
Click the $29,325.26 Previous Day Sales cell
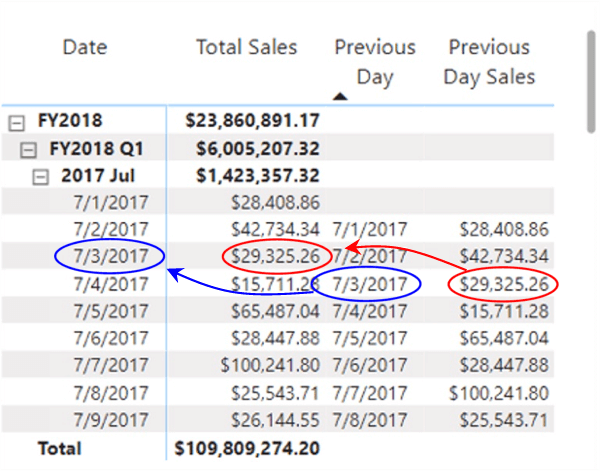click(503, 284)
